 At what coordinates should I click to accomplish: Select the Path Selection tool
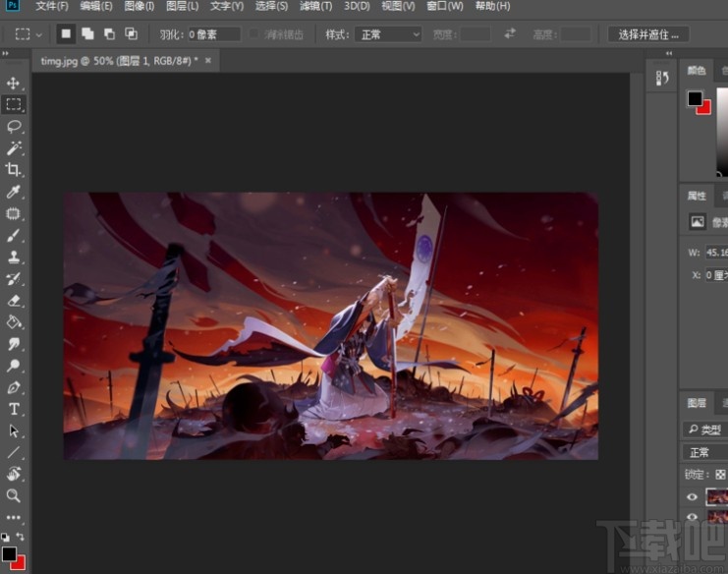pyautogui.click(x=13, y=430)
